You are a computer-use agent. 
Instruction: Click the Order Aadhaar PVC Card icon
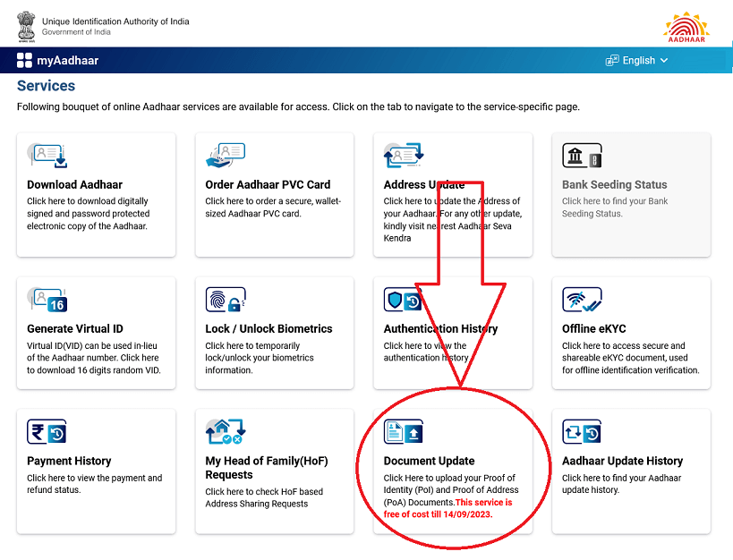coord(226,155)
